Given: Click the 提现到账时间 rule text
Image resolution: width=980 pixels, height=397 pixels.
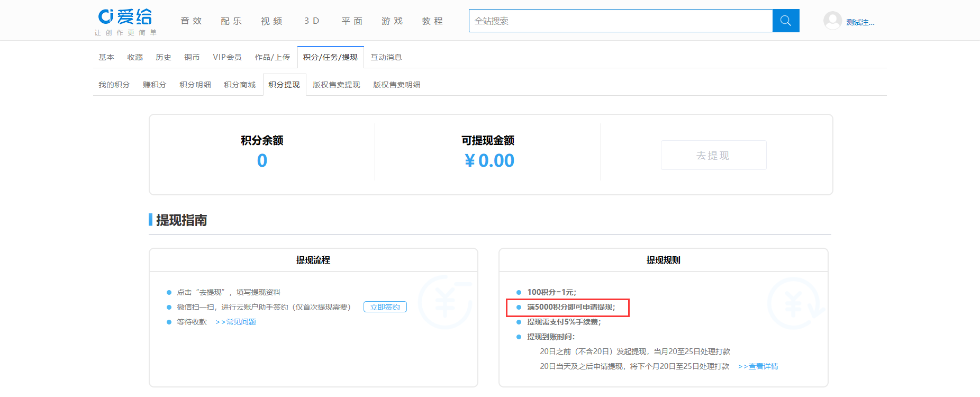Looking at the screenshot, I should [551, 337].
